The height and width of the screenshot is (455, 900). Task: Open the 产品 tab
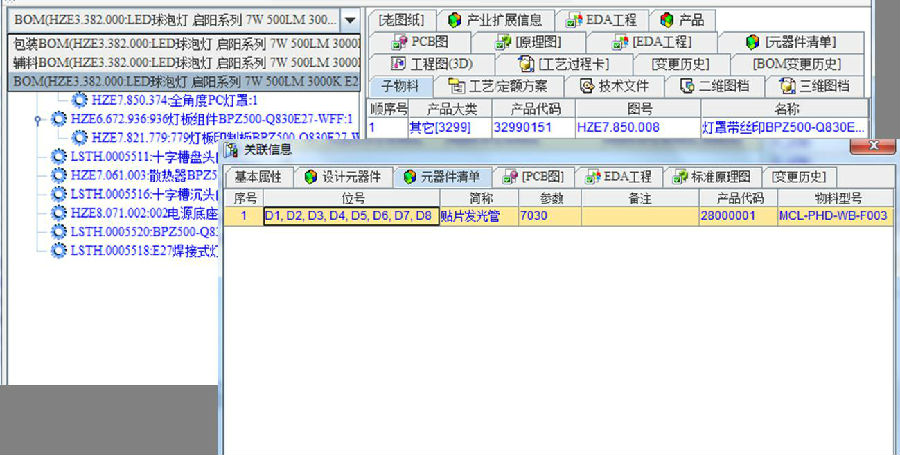pyautogui.click(x=682, y=21)
